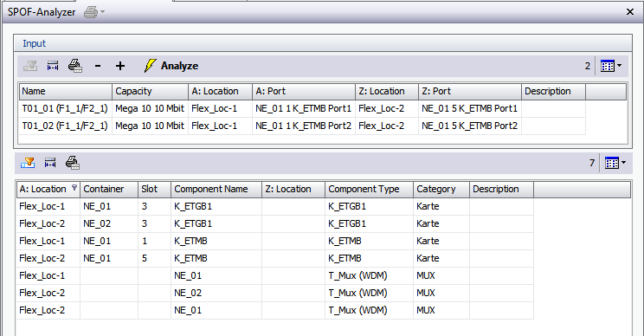Viewport: 644px width, 336px height.
Task: Open the results table column chooser dropdown
Action: 615,163
